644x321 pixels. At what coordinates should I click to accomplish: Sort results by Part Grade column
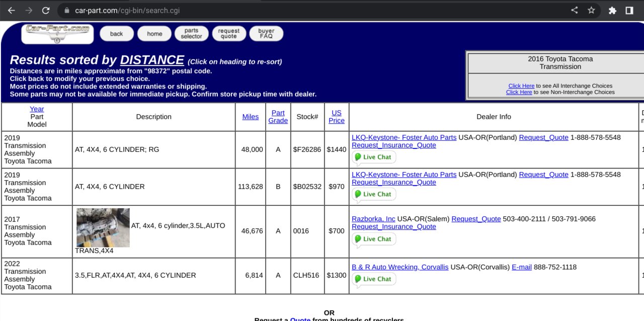tap(278, 117)
